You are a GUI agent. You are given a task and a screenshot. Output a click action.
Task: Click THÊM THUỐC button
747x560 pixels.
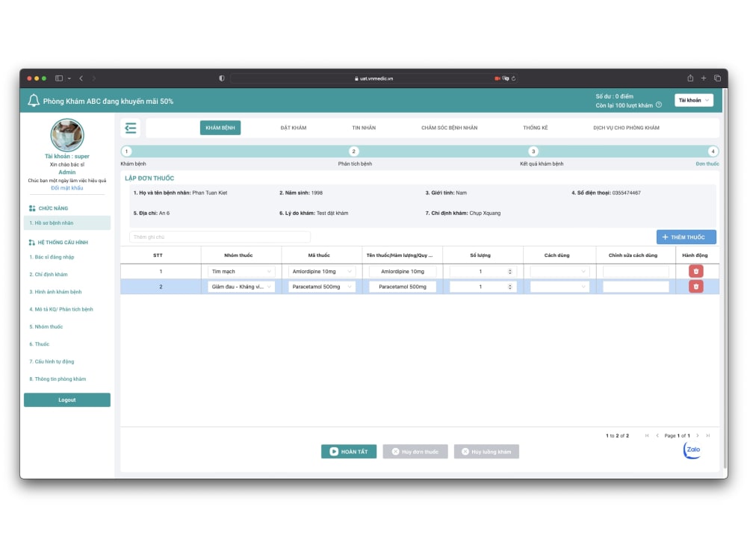[x=686, y=237]
